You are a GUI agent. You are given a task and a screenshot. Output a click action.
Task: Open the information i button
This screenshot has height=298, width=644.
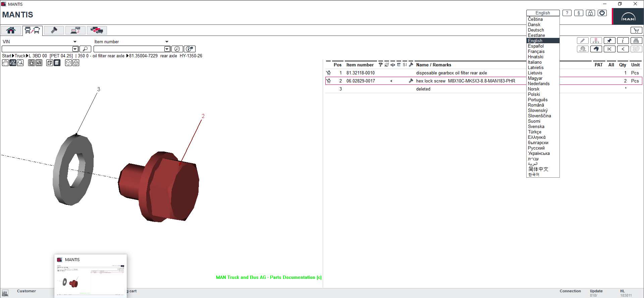pos(623,41)
